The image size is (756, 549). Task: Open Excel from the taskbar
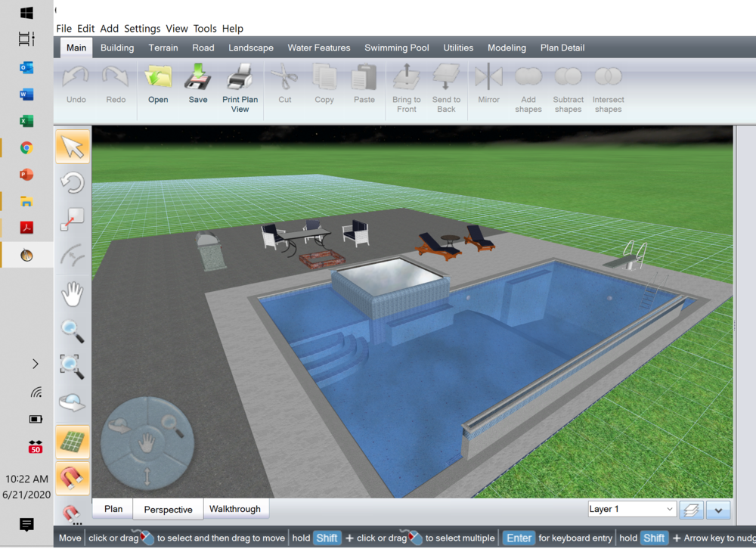pyautogui.click(x=26, y=120)
